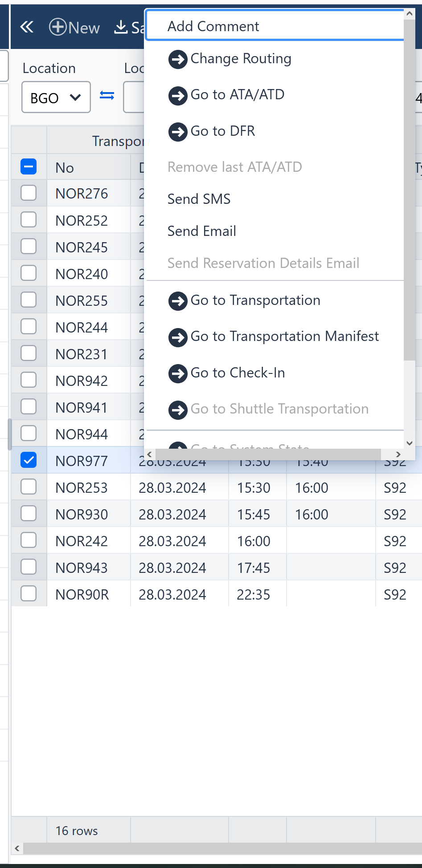Image resolution: width=422 pixels, height=868 pixels.
Task: Click the arrow icon beside Go to ATA/ATD
Action: (x=178, y=95)
